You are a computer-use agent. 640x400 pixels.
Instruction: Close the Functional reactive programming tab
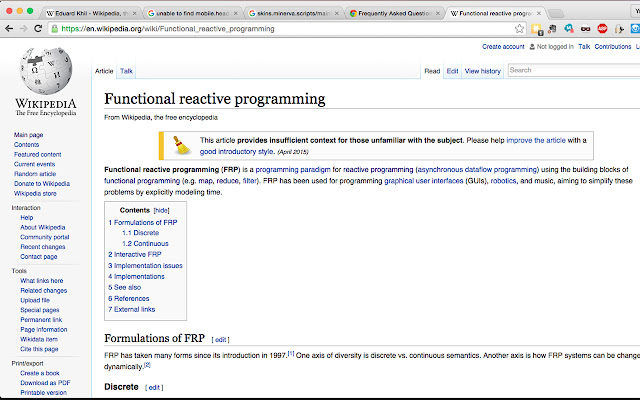click(x=539, y=13)
